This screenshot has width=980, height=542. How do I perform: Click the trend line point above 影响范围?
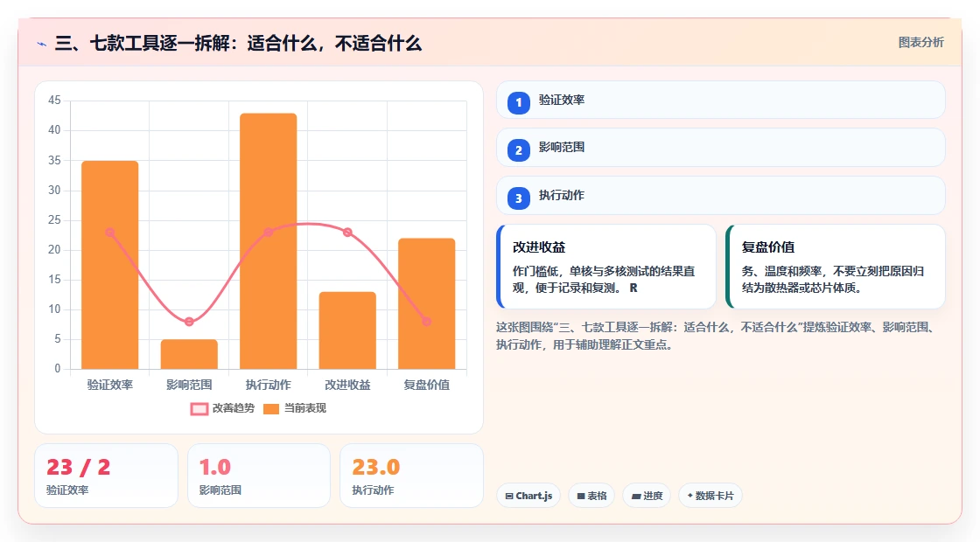[x=189, y=322]
